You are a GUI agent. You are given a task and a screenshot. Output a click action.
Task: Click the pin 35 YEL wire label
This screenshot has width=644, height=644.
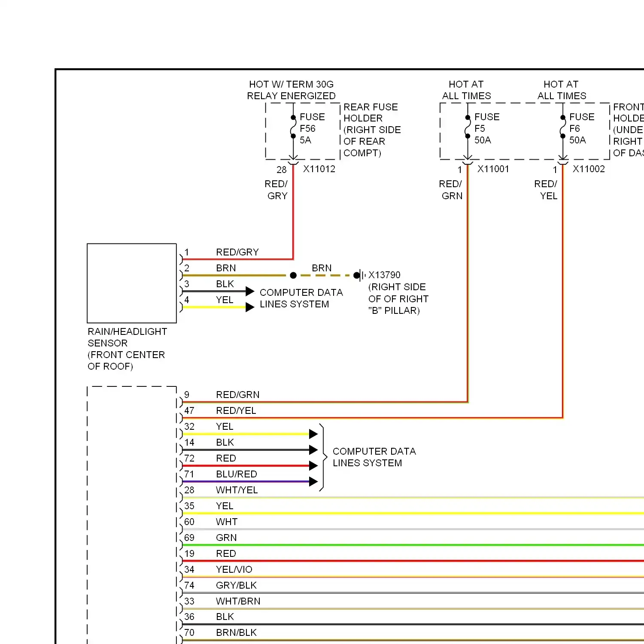(x=225, y=506)
